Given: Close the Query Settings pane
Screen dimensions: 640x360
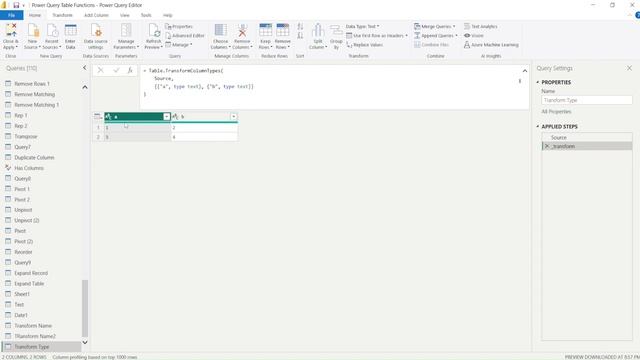Looking at the screenshot, I should pyautogui.click(x=629, y=68).
